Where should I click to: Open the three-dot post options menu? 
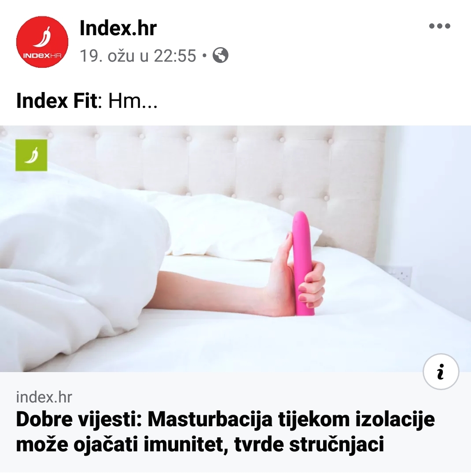click(439, 26)
